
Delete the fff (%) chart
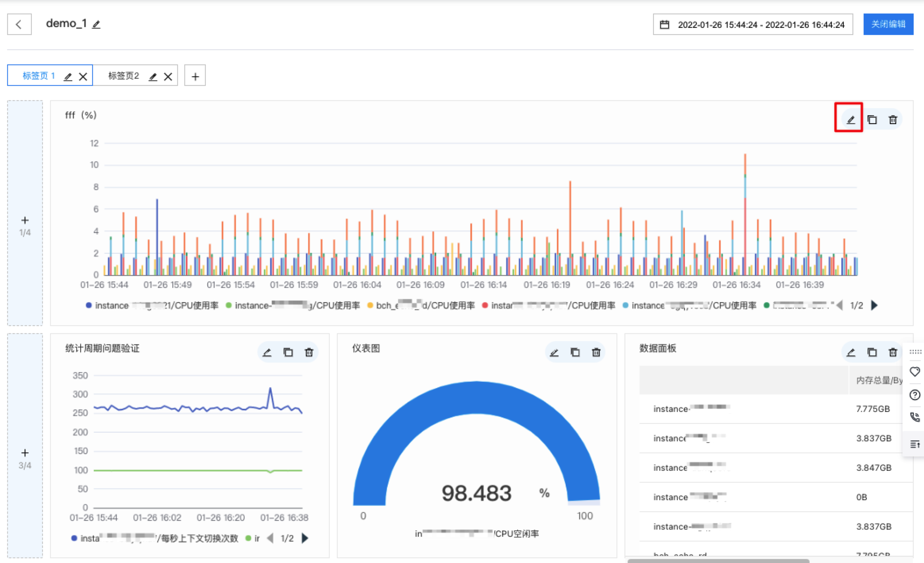tap(893, 120)
